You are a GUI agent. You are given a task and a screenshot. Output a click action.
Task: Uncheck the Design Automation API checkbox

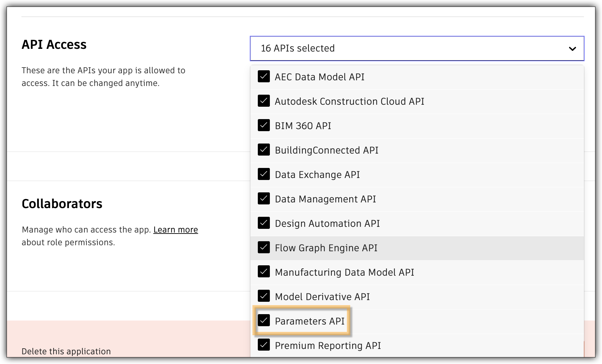[x=264, y=223]
